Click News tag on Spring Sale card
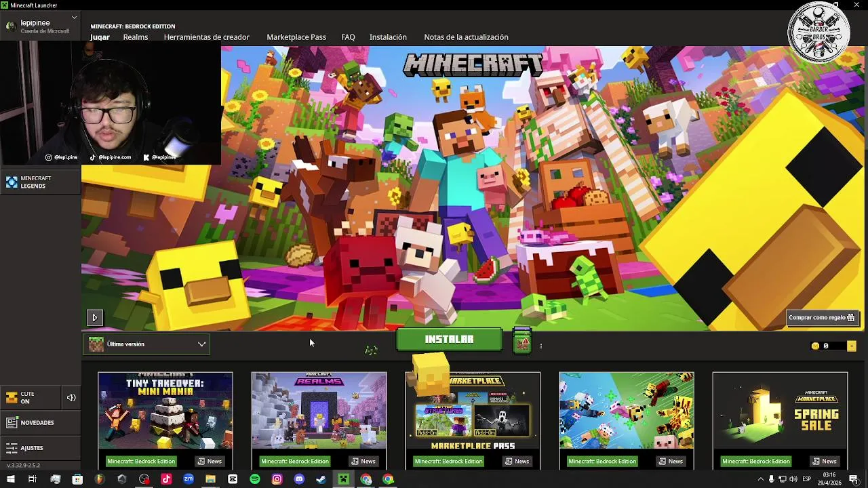 click(x=825, y=462)
